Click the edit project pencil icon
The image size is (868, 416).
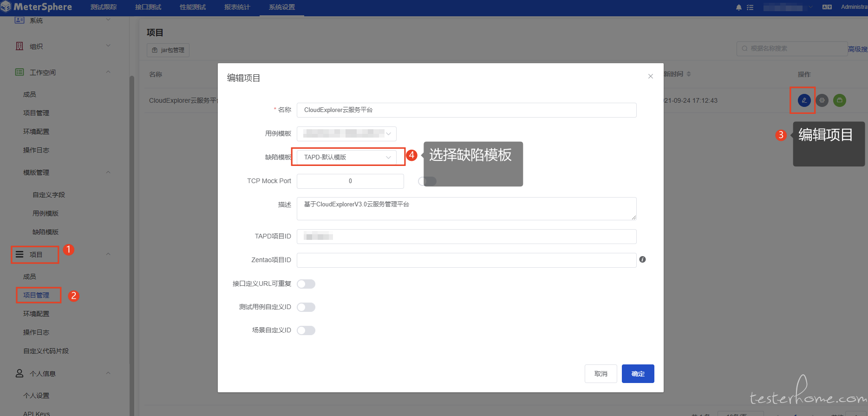coord(804,100)
